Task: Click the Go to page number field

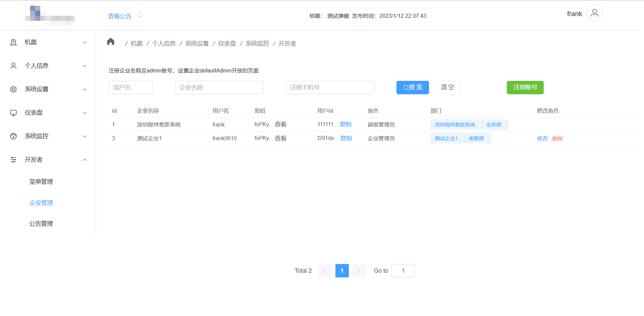Action: [403, 271]
